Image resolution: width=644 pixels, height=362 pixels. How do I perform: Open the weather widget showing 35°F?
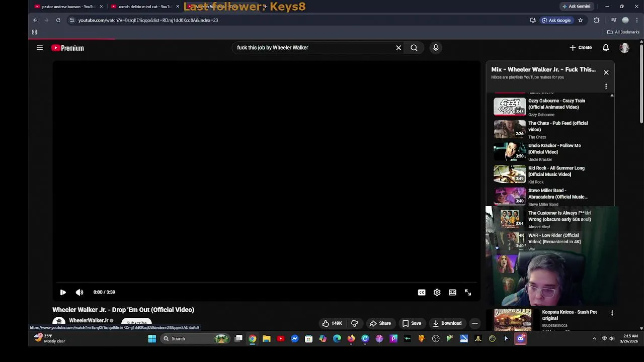(49, 338)
